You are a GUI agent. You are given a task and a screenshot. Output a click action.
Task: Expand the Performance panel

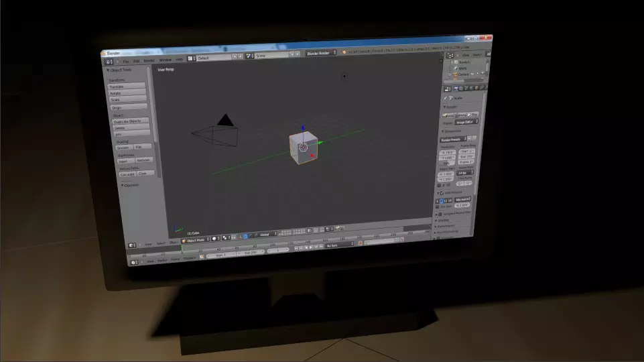[445, 226]
